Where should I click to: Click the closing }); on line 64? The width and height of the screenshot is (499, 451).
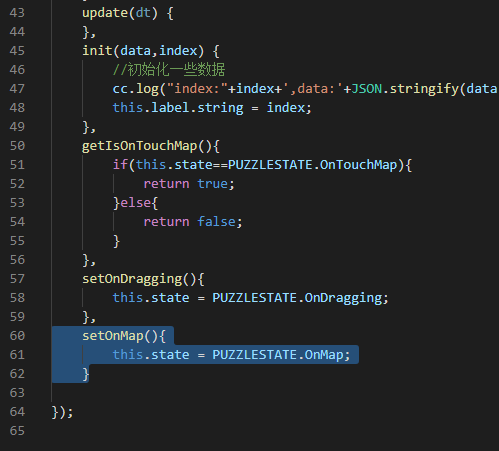63,412
